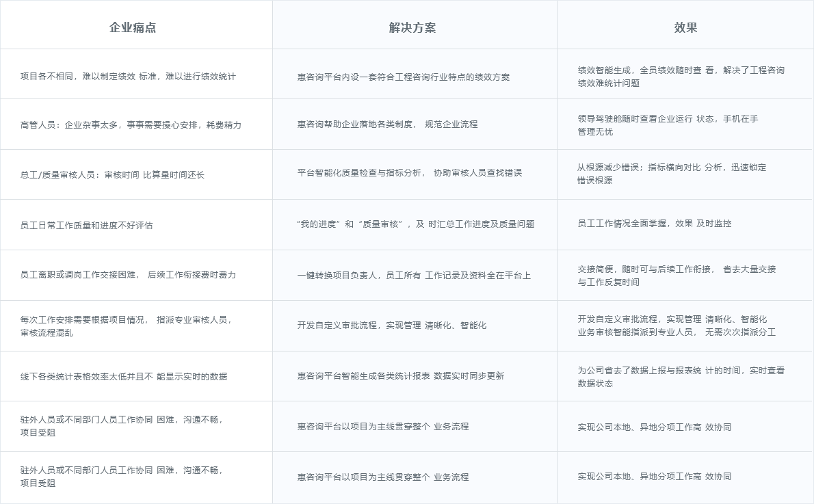Select the 高管人员 pain point cell

click(x=131, y=125)
